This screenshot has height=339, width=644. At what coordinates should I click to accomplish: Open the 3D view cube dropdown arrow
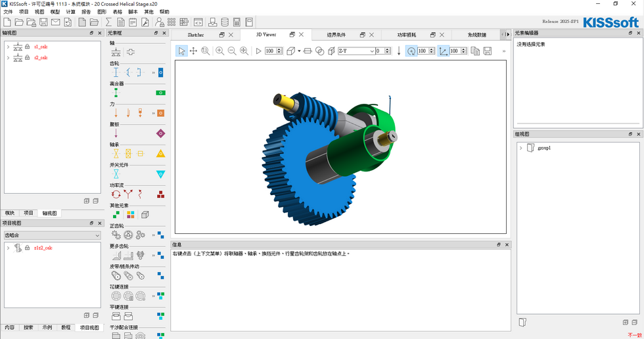click(300, 51)
